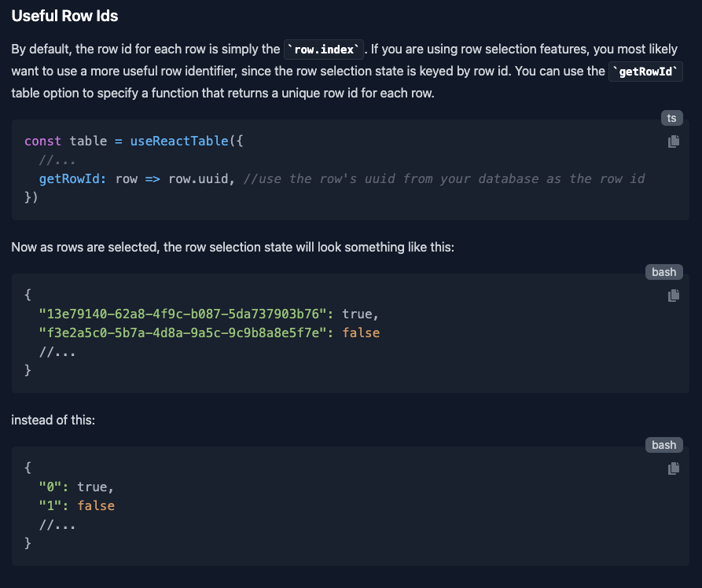
Task: Click the Useful Row Ids heading
Action: click(x=64, y=16)
